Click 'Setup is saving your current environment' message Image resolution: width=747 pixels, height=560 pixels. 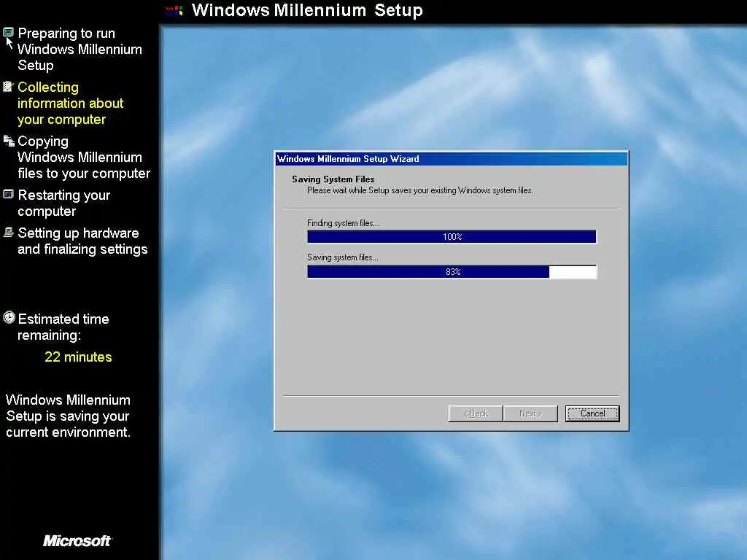[68, 416]
